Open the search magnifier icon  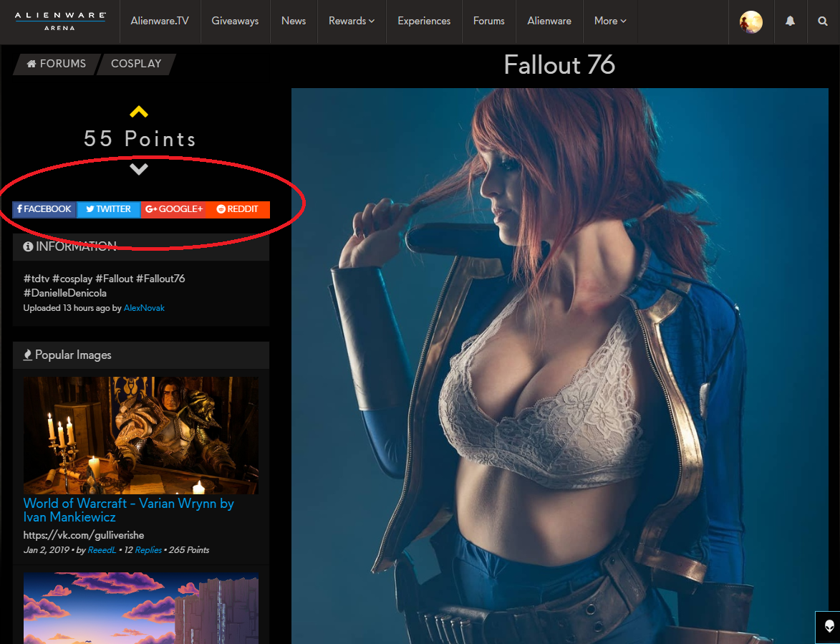823,21
